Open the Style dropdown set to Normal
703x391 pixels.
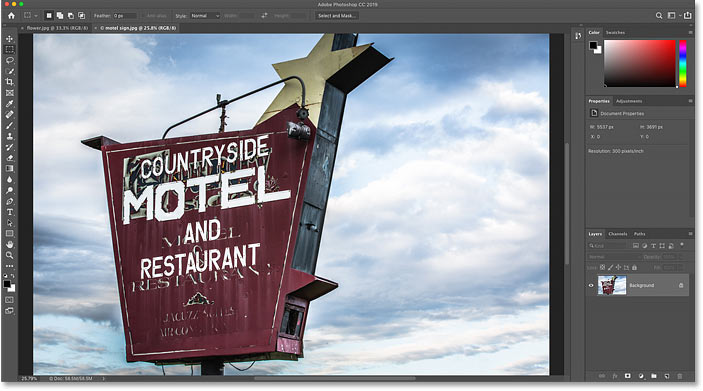click(205, 16)
